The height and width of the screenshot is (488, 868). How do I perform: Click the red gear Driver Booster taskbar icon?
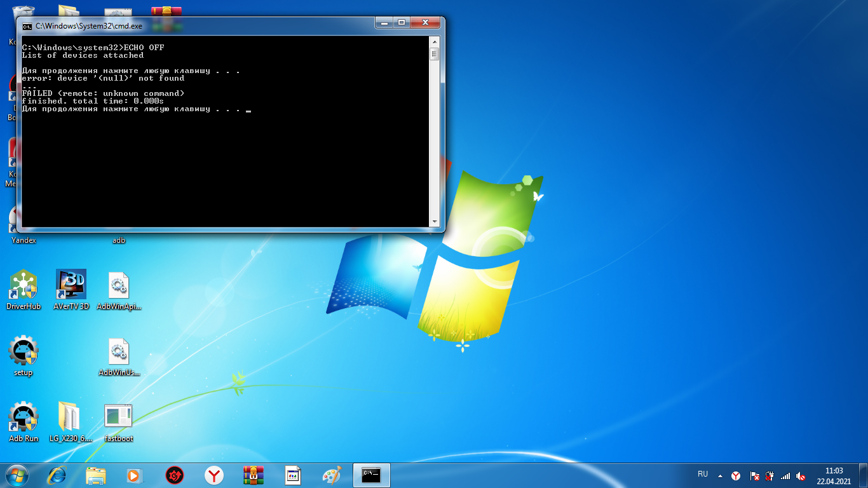(x=174, y=475)
